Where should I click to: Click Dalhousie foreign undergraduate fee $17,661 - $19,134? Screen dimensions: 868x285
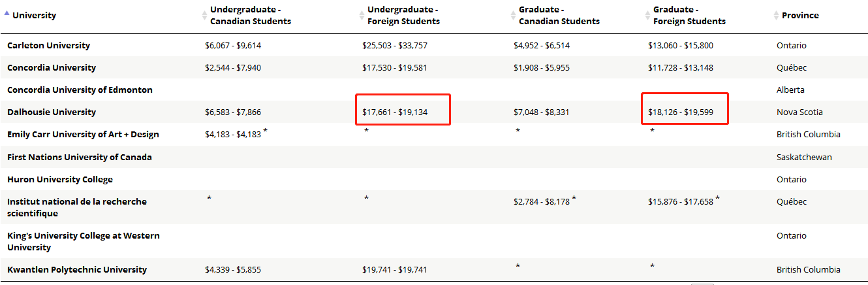point(395,112)
